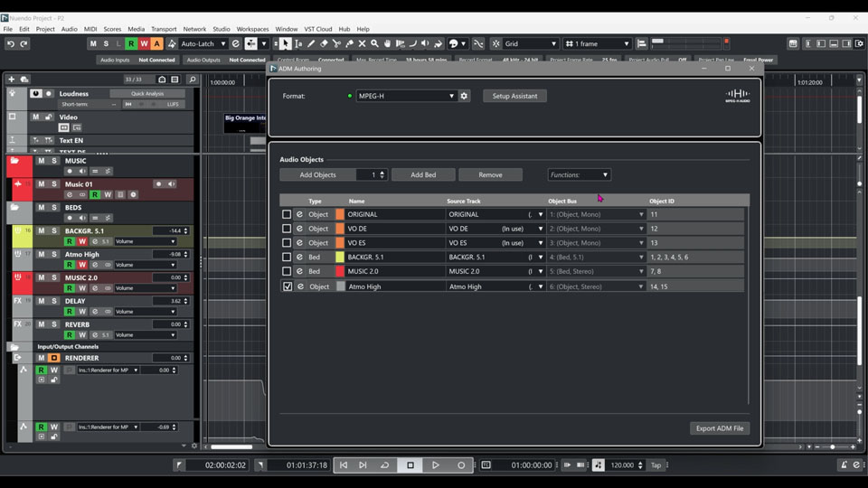Open Atmo High object bus dropdown
This screenshot has height=488, width=868.
pos(596,286)
